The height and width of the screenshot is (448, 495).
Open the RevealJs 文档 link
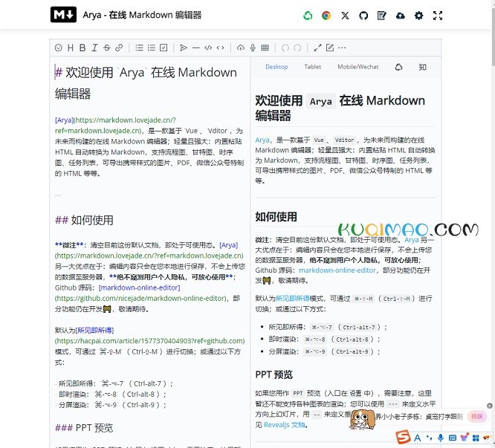coord(285,425)
